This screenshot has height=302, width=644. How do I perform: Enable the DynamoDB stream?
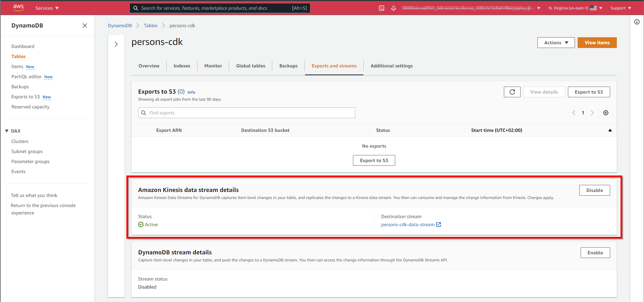pos(595,253)
